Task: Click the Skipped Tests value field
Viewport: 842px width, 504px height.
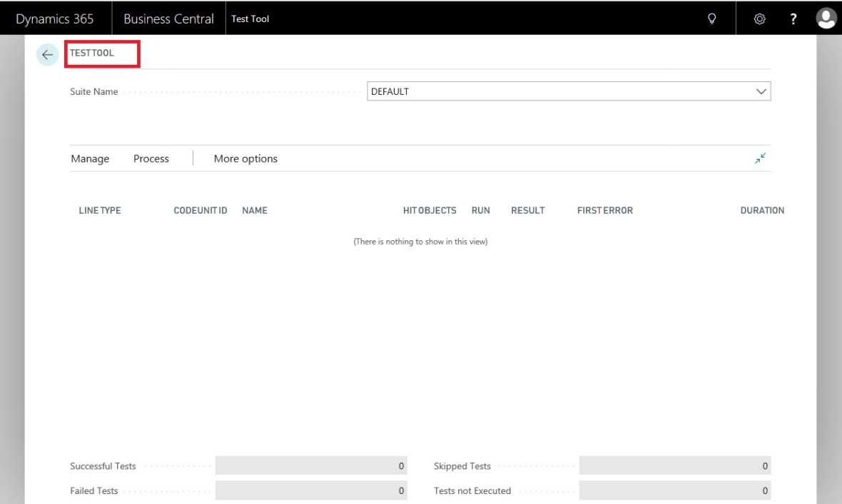Action: point(674,466)
